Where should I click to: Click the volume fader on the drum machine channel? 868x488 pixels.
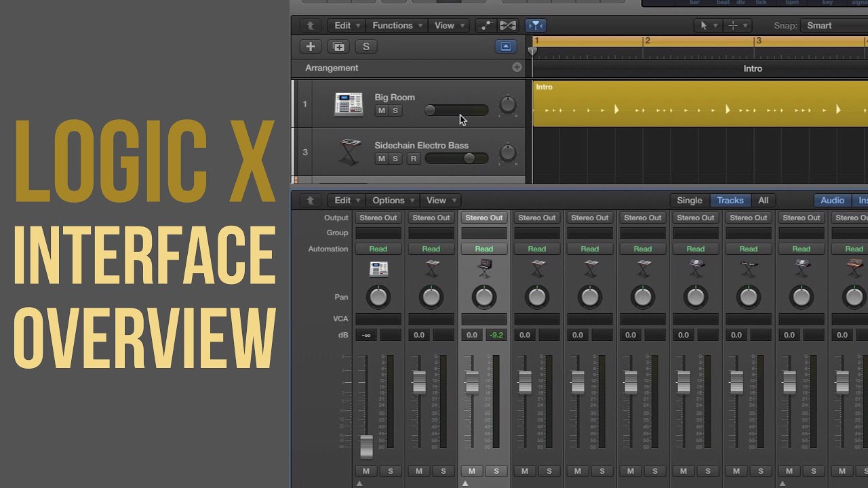[x=366, y=447]
